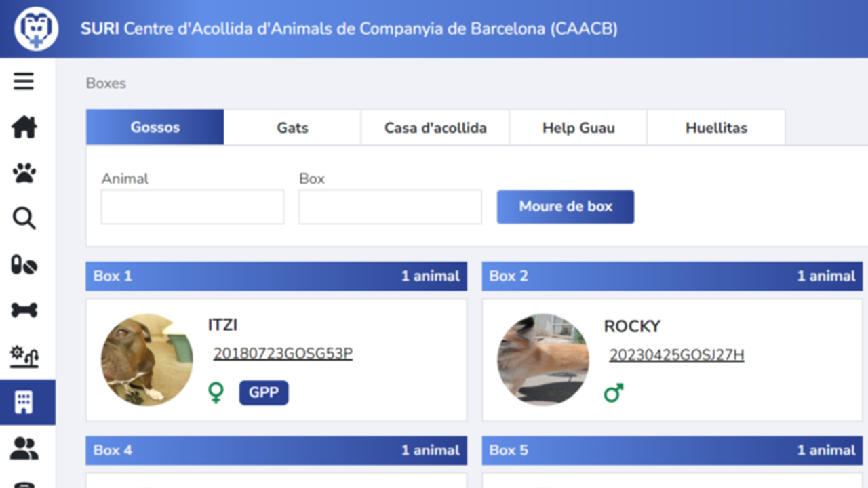Open the paw print animals section
Viewport: 868px width, 488px height.
coord(24,174)
